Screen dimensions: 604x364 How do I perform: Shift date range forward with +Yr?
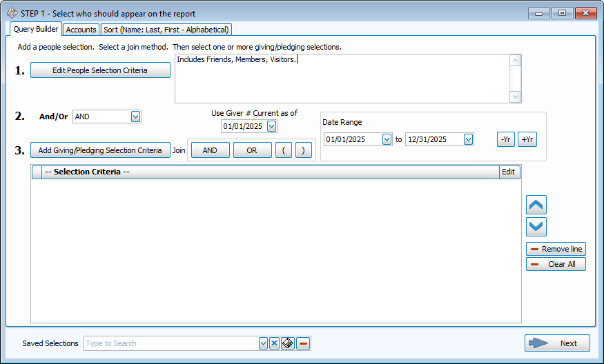click(527, 139)
